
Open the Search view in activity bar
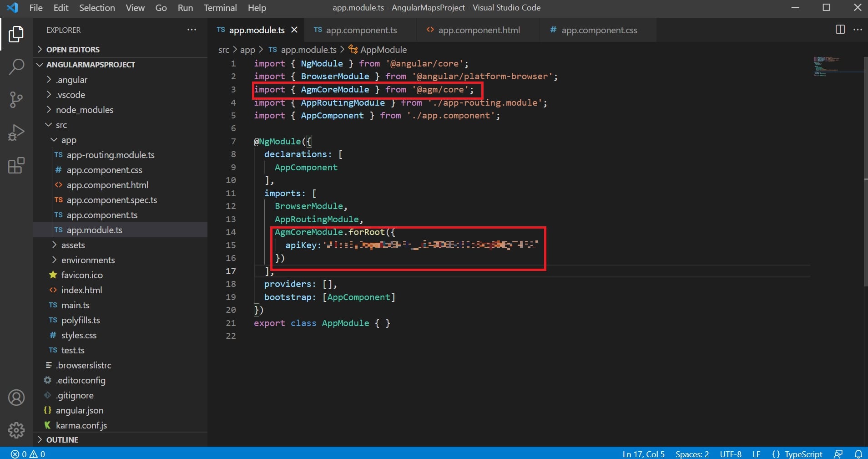click(x=16, y=66)
